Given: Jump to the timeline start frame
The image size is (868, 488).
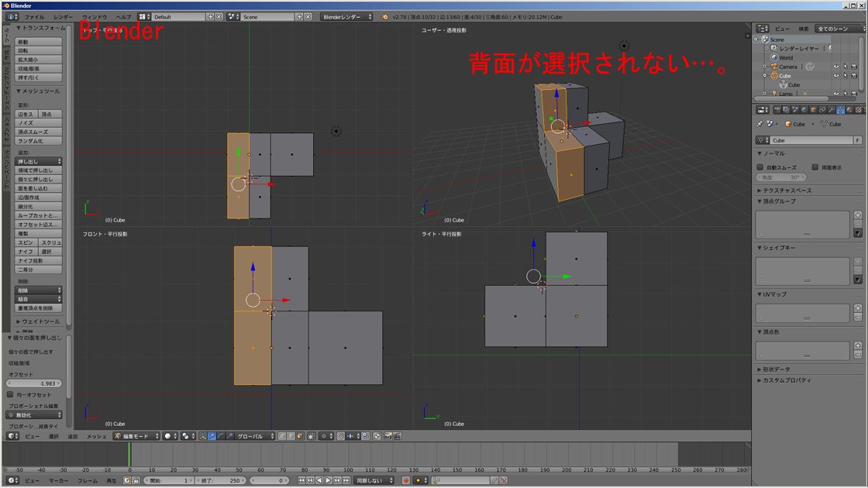Looking at the screenshot, I should point(301,480).
